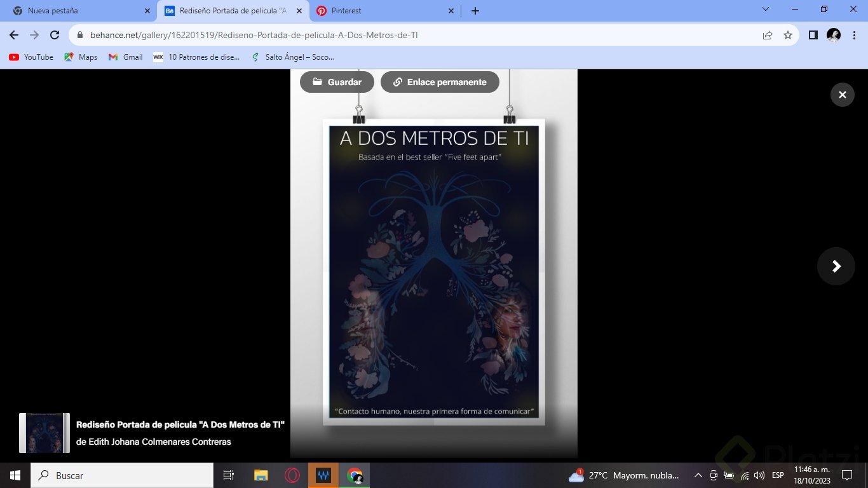This screenshot has width=868, height=488.
Task: Switch to the Nueva pestaña tab
Action: click(x=79, y=11)
